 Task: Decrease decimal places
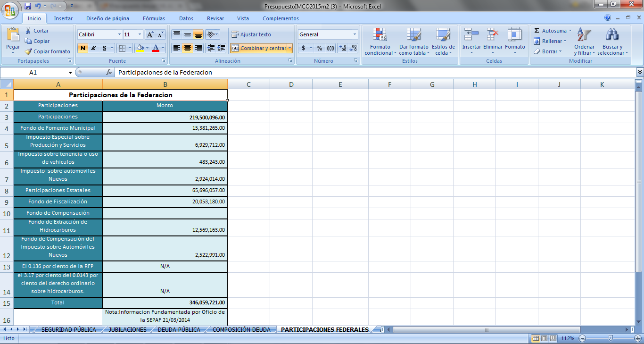pos(354,48)
